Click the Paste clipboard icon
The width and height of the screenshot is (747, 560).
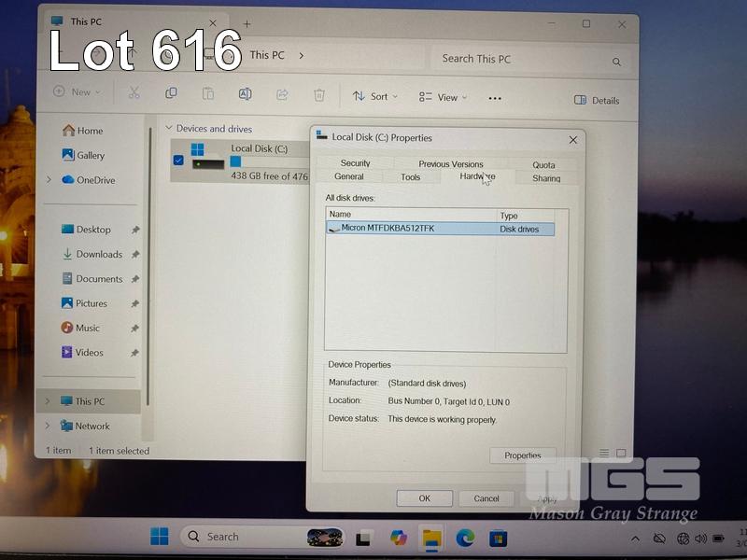(207, 93)
